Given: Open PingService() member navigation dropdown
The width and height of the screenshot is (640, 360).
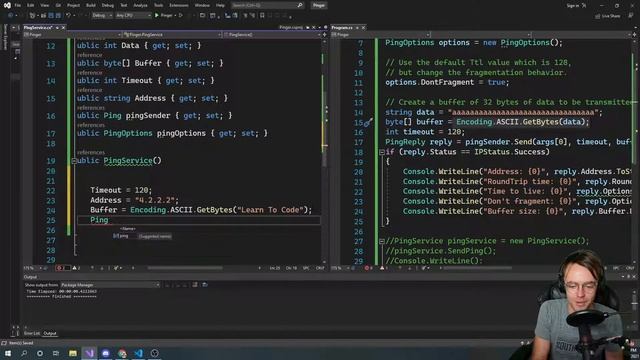Looking at the screenshot, I should [272, 35].
